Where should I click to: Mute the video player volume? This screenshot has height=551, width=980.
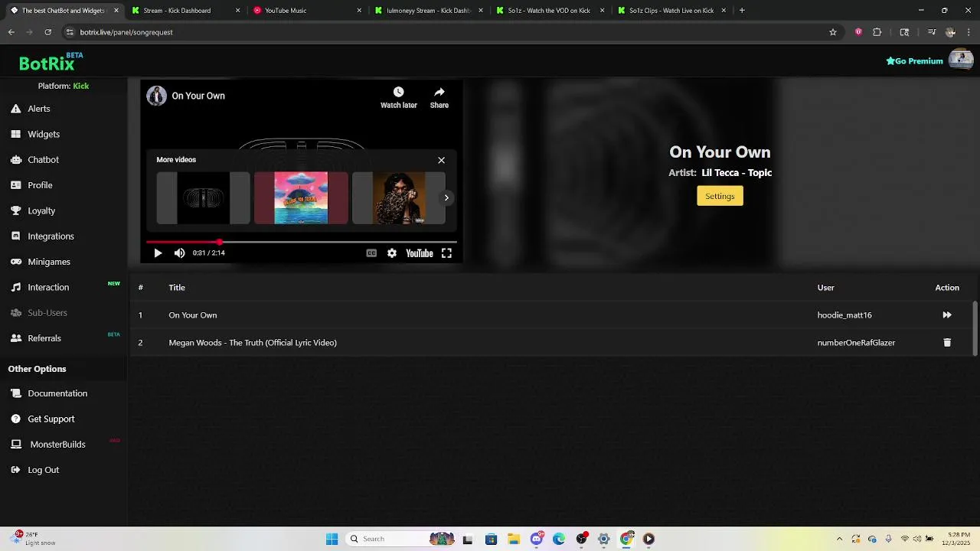coord(179,253)
